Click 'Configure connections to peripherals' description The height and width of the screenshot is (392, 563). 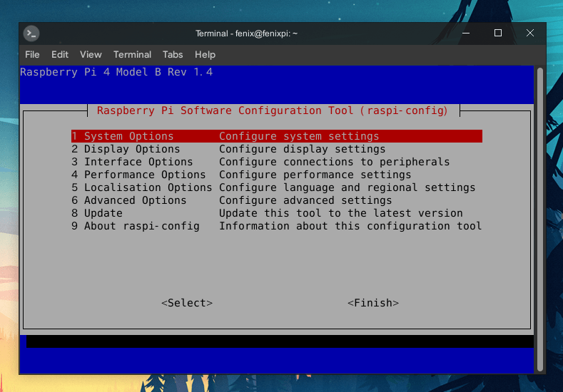[x=334, y=162]
